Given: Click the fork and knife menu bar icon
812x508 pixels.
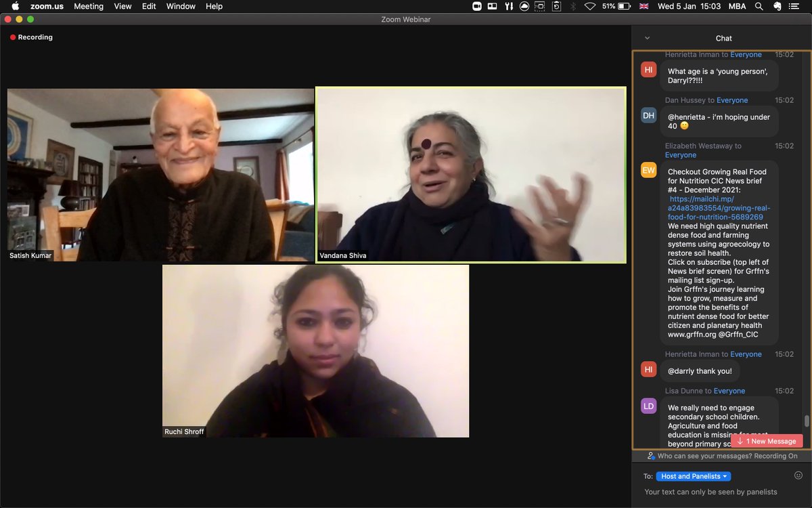Looking at the screenshot, I should click(507, 6).
